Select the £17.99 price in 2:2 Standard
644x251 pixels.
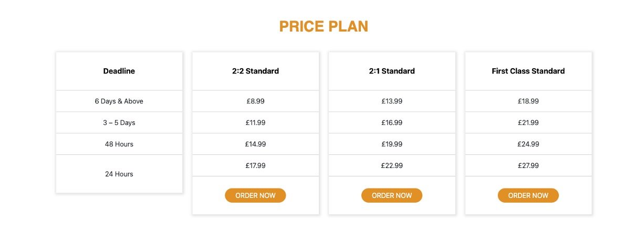point(255,165)
